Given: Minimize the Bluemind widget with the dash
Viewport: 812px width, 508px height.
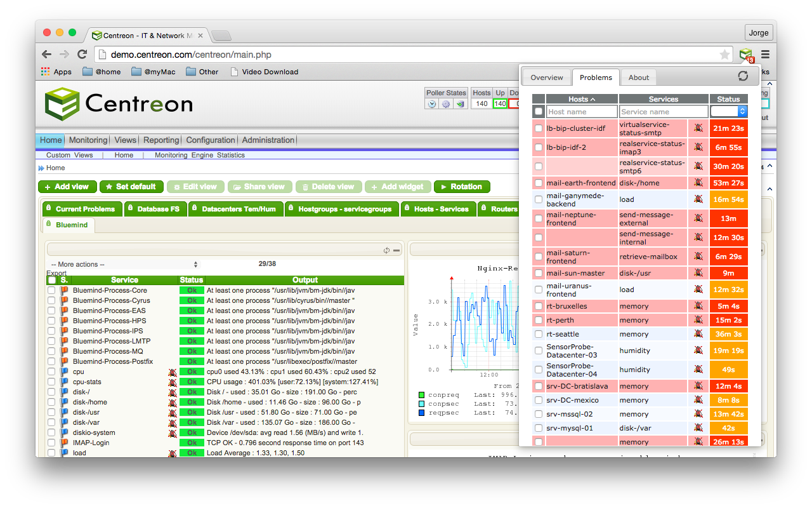Looking at the screenshot, I should coord(396,250).
